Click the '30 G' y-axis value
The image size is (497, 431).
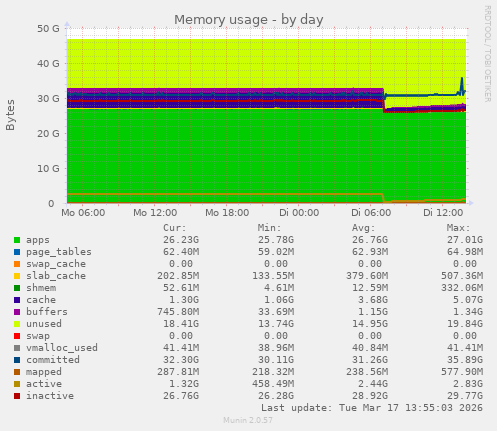coord(48,99)
